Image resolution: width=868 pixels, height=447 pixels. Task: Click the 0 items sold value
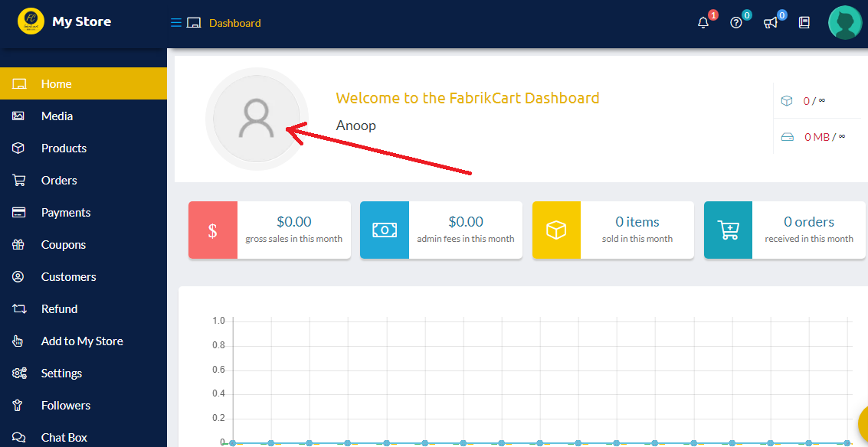pos(637,222)
